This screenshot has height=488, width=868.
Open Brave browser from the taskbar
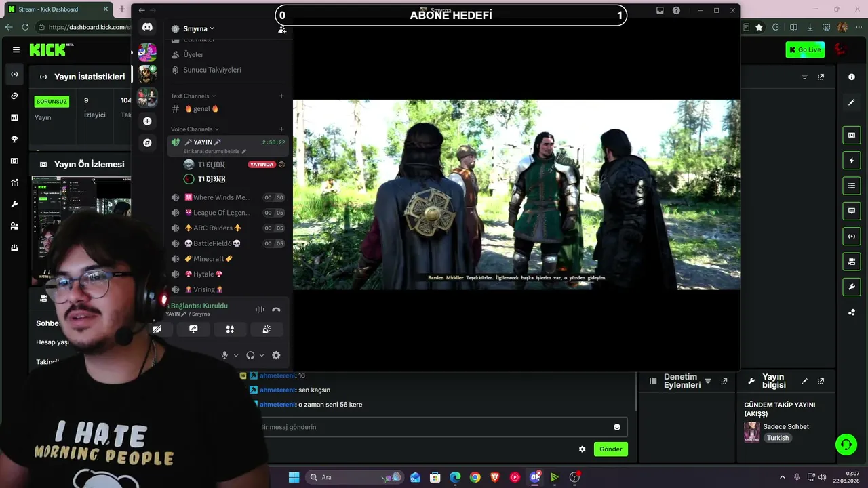[495, 477]
